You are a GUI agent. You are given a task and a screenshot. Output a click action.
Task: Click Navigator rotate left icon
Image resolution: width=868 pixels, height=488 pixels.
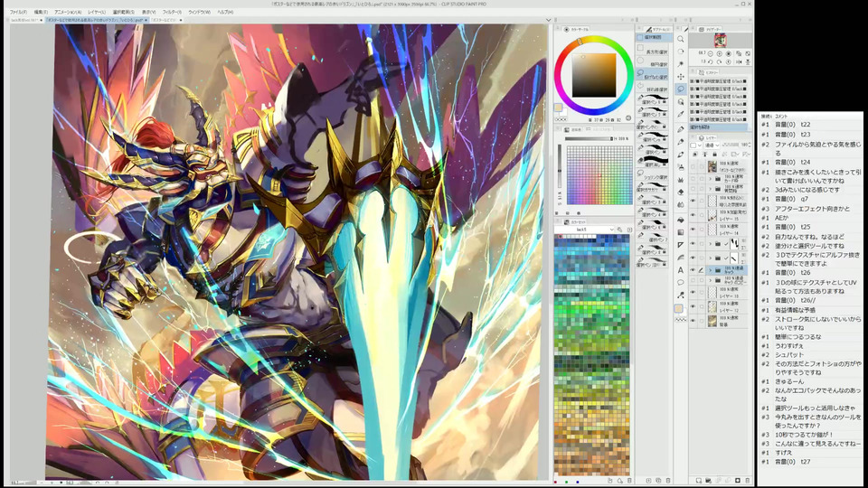pyautogui.click(x=711, y=62)
